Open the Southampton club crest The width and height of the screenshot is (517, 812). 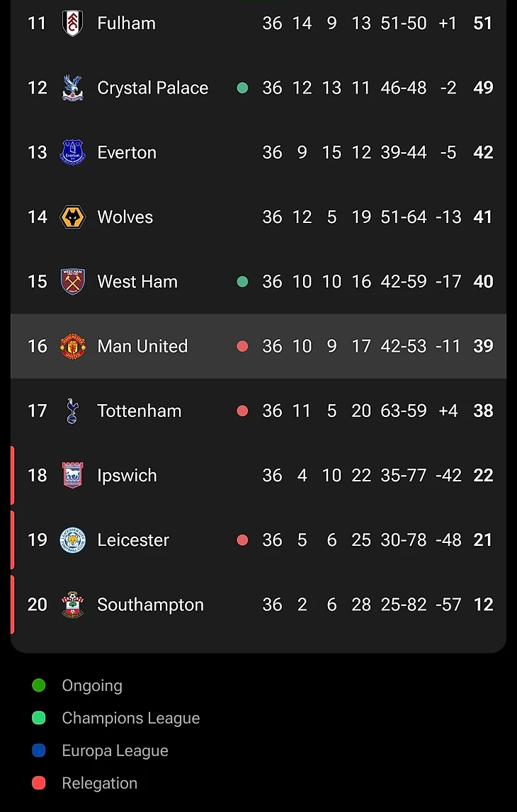pyautogui.click(x=72, y=605)
